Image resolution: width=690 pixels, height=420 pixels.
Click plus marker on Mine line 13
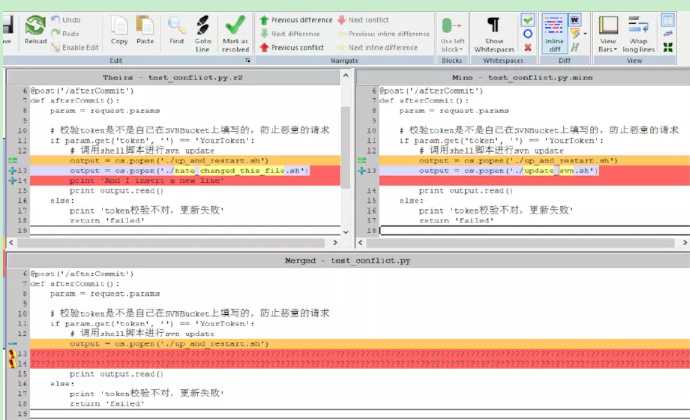[x=362, y=170]
